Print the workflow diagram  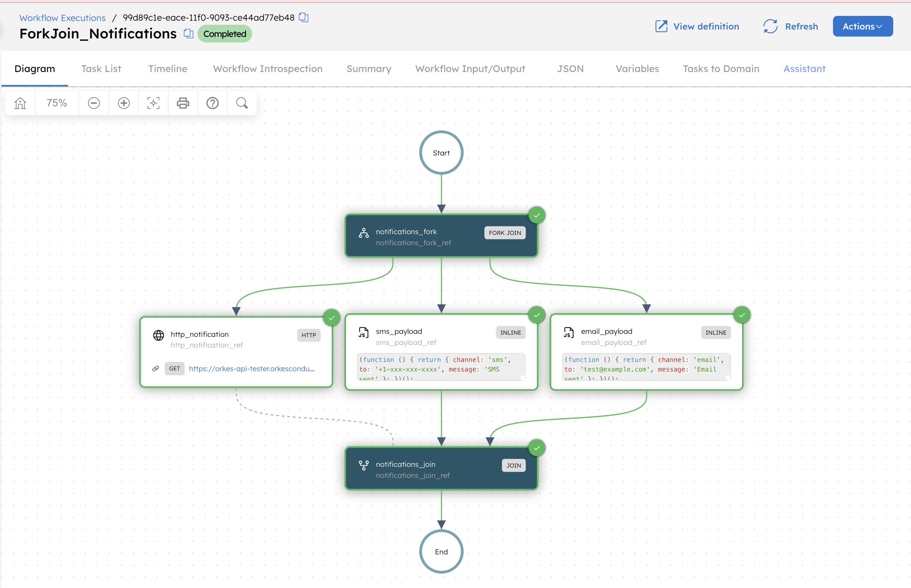click(x=183, y=103)
